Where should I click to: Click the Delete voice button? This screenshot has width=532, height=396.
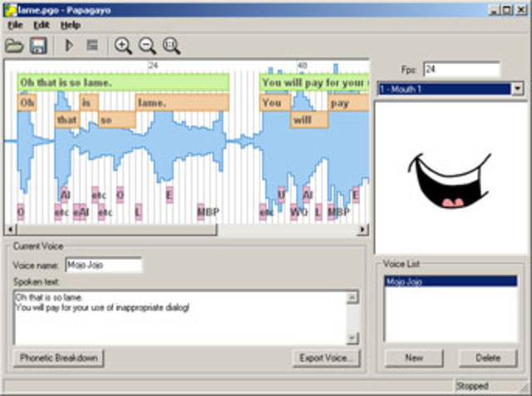point(488,358)
